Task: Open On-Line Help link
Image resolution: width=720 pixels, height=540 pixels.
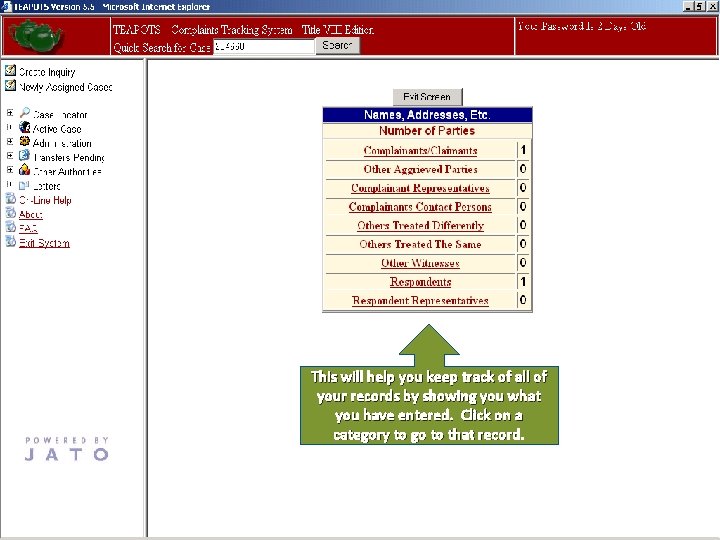Action: (45, 200)
